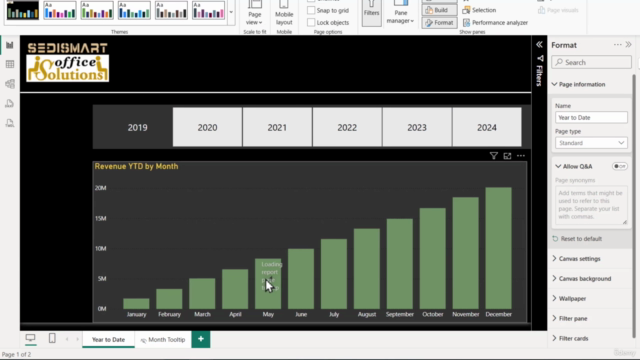The height and width of the screenshot is (360, 640).
Task: Click page Name field
Action: [591, 118]
